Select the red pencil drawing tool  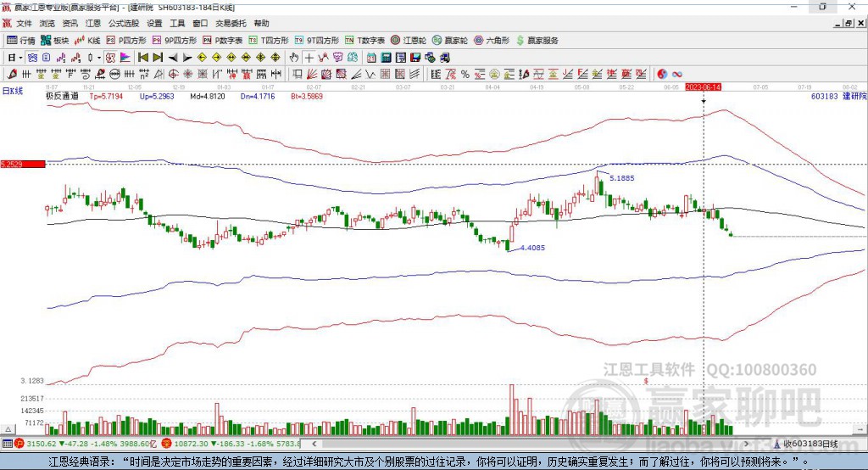[12, 74]
